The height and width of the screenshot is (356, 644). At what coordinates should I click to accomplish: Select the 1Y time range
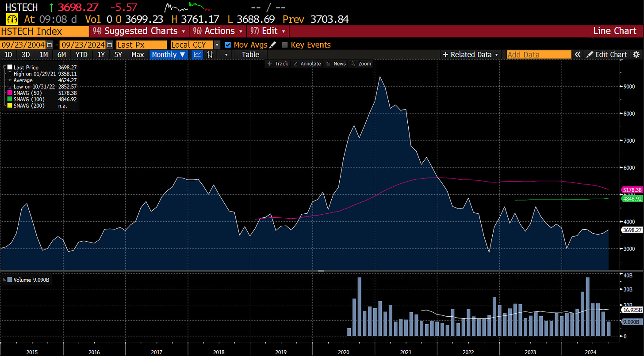pyautogui.click(x=101, y=55)
